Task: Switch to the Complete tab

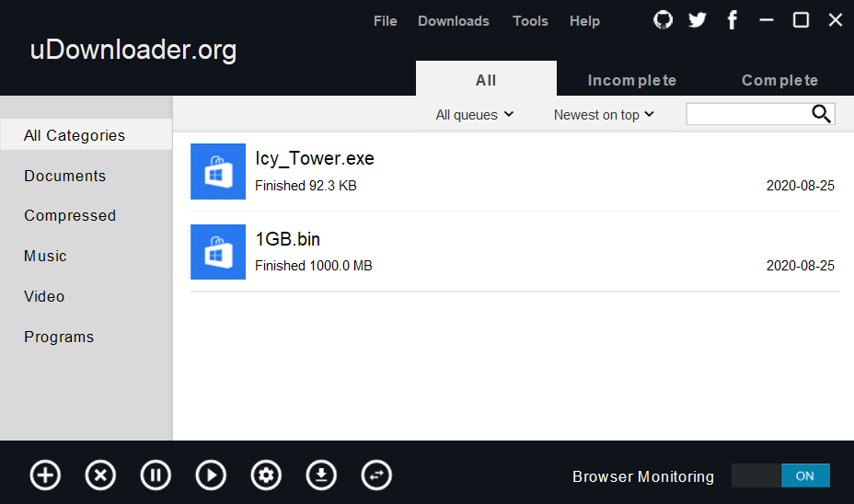Action: click(x=779, y=80)
